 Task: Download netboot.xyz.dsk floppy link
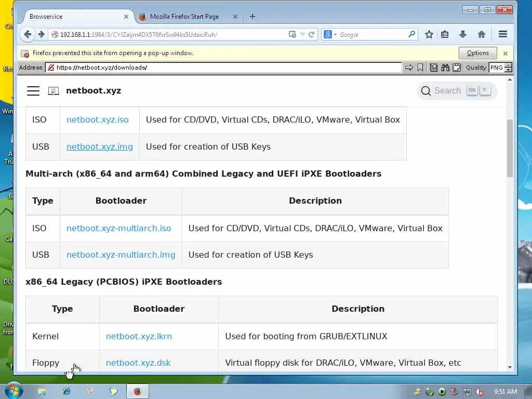138,363
